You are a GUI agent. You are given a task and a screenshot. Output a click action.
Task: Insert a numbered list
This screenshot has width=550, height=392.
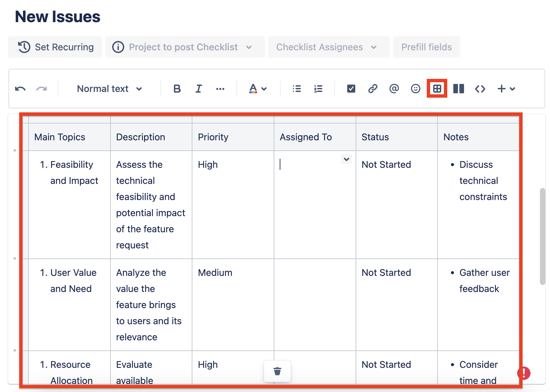coord(318,89)
